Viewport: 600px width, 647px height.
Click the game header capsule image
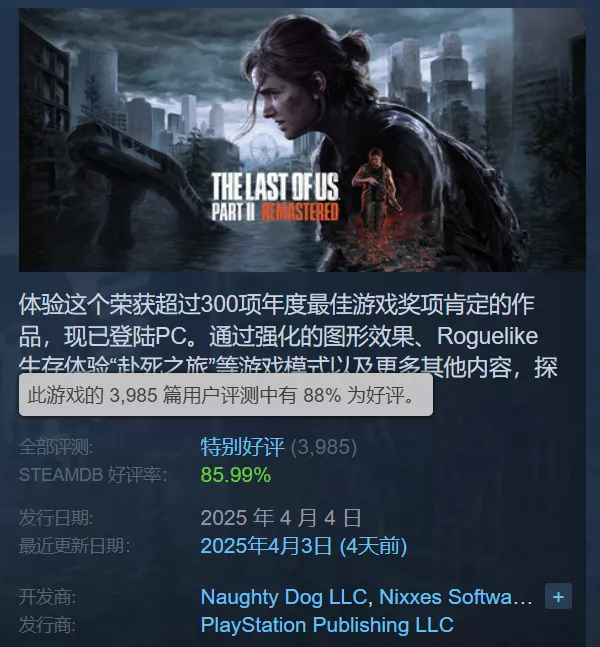(x=302, y=140)
